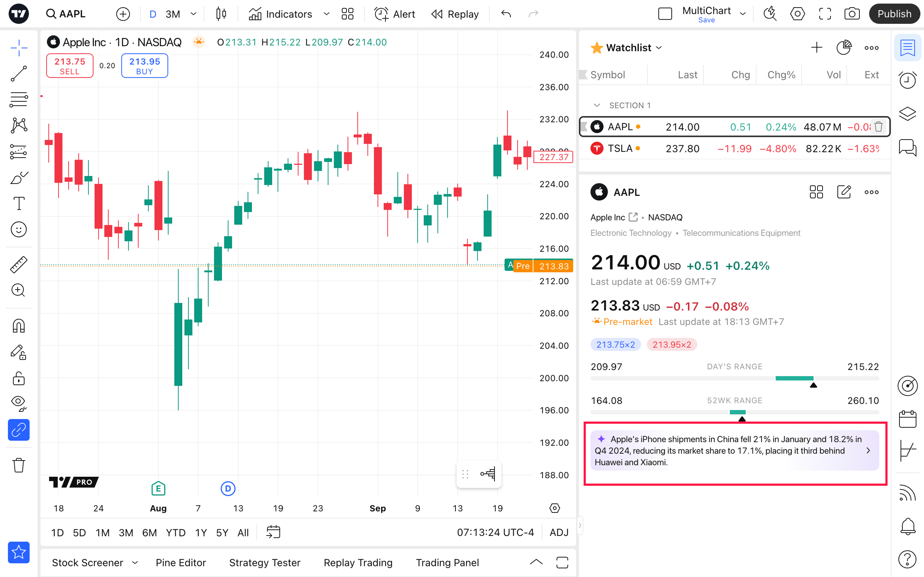Take a chart snapshot with camera icon
The image size is (924, 577).
(852, 14)
